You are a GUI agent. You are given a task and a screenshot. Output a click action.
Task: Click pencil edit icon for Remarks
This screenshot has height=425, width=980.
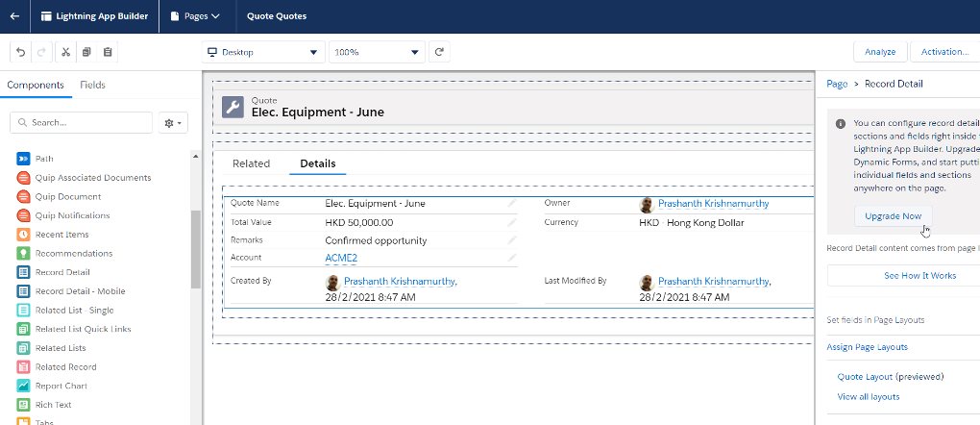click(x=512, y=240)
